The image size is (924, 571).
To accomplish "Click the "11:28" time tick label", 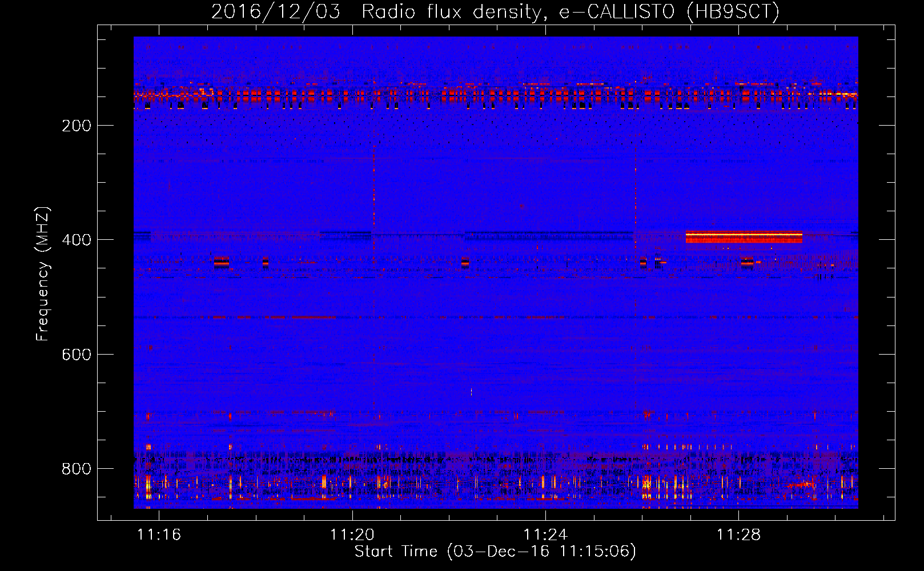I will pos(739,534).
